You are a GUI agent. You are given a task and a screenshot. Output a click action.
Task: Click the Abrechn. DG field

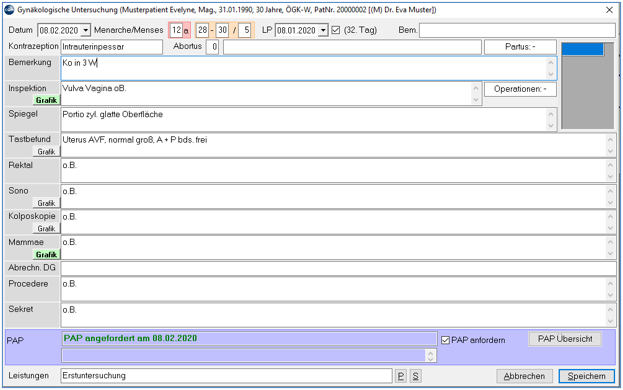click(338, 268)
